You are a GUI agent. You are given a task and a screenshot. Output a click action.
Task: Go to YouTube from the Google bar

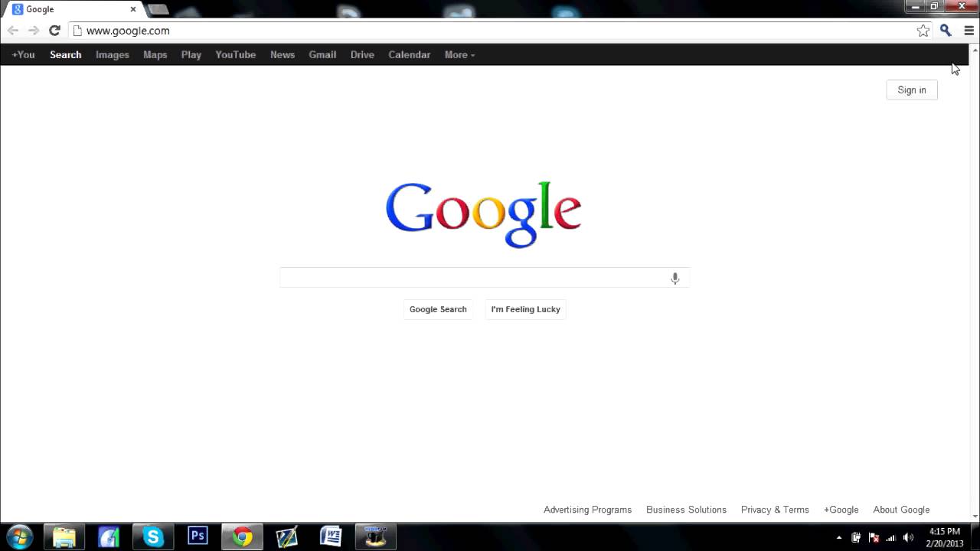235,55
